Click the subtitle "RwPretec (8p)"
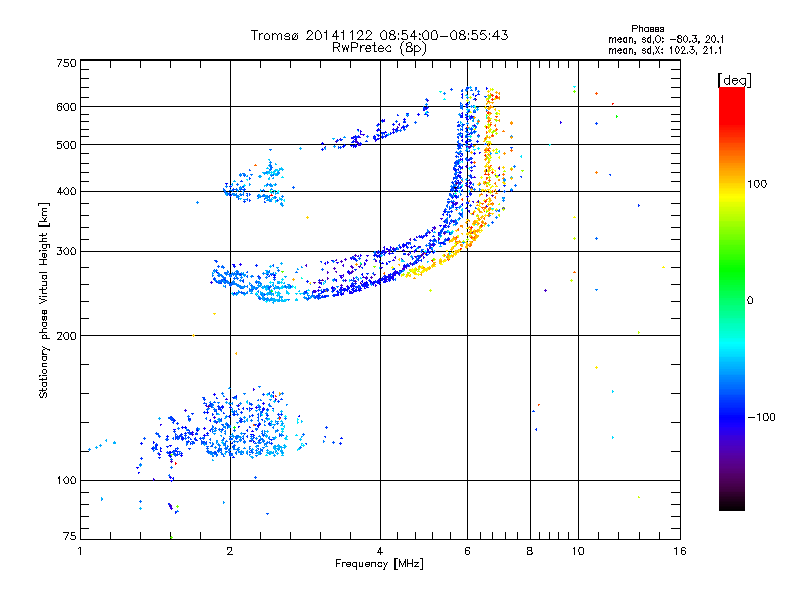 pyautogui.click(x=380, y=48)
